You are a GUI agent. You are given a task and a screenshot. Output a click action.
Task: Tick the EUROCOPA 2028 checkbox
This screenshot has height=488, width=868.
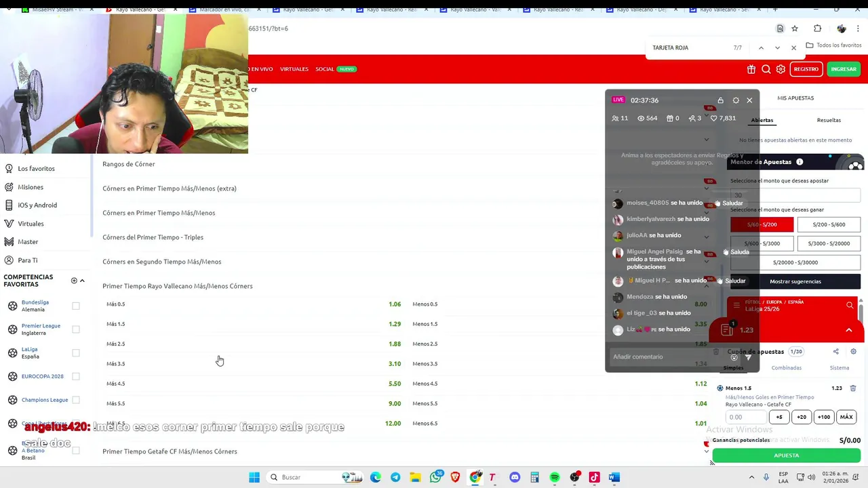coord(76,376)
